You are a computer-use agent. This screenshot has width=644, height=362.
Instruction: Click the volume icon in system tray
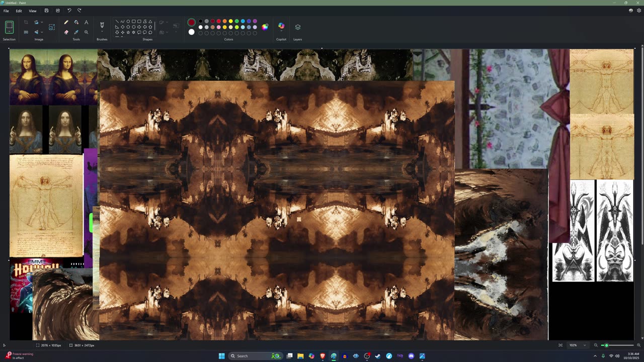click(x=617, y=356)
